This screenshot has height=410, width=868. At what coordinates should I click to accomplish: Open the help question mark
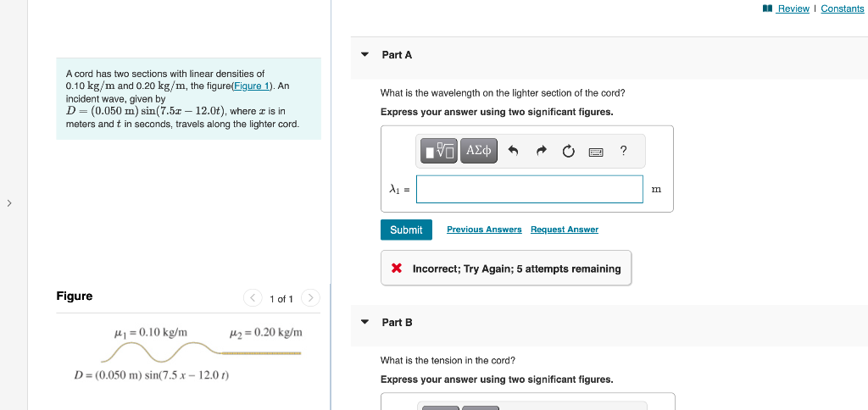tap(623, 151)
